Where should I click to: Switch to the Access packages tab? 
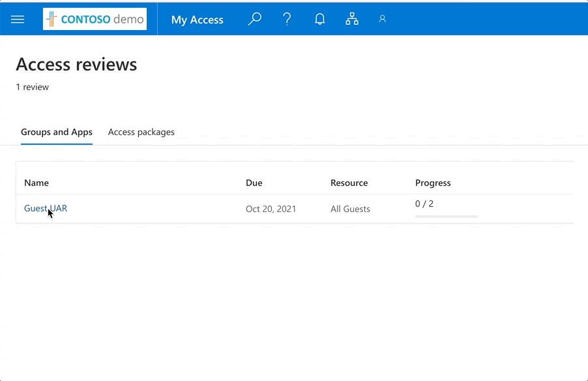tap(141, 132)
